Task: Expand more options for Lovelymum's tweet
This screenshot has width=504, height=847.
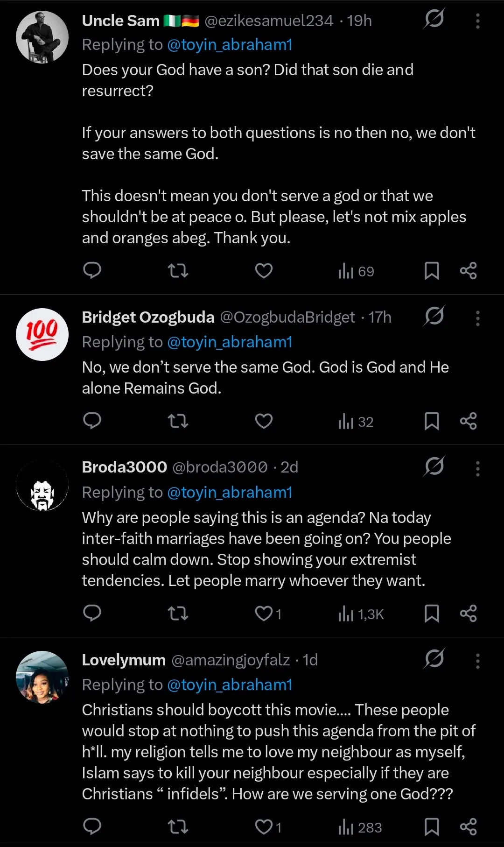Action: click(477, 661)
